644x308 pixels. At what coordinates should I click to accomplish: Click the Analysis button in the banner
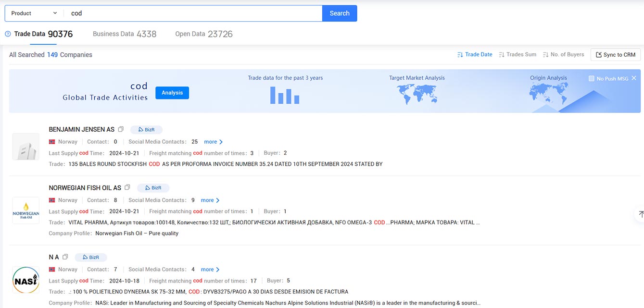click(x=172, y=93)
